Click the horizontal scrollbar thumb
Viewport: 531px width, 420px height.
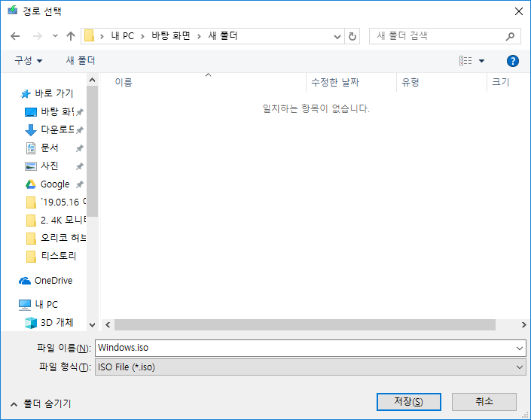tap(305, 325)
